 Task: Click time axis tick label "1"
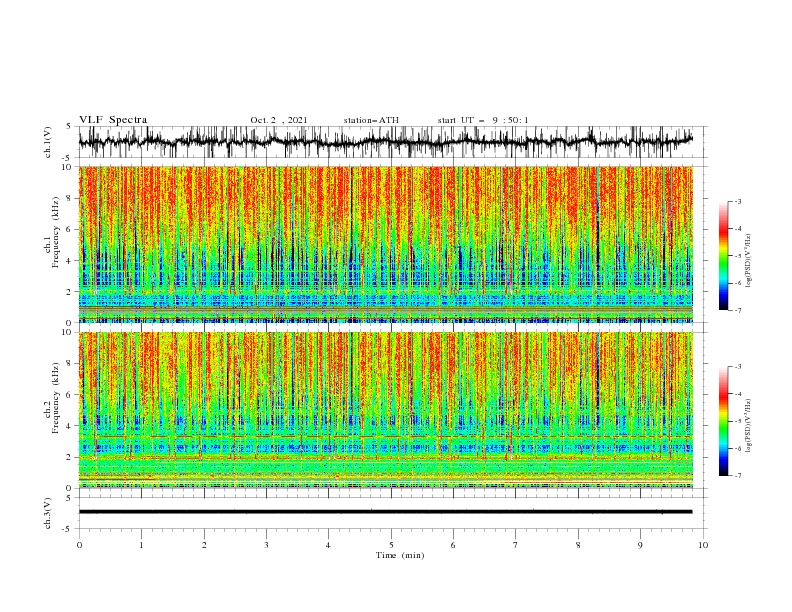[141, 545]
